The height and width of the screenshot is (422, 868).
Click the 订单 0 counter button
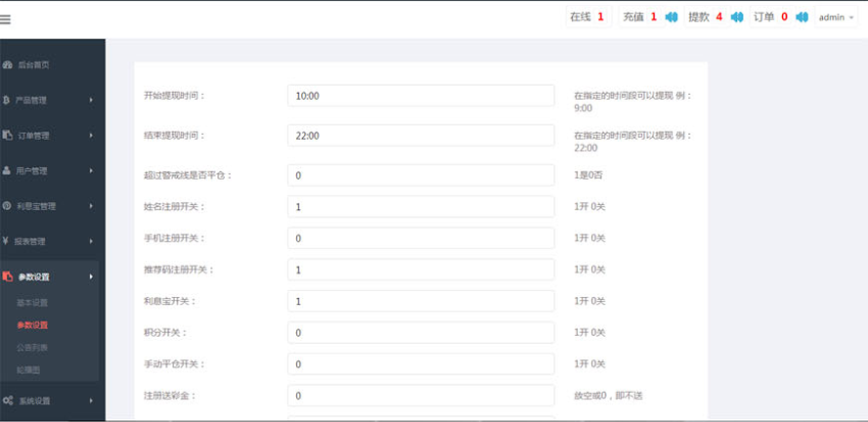pyautogui.click(x=771, y=18)
